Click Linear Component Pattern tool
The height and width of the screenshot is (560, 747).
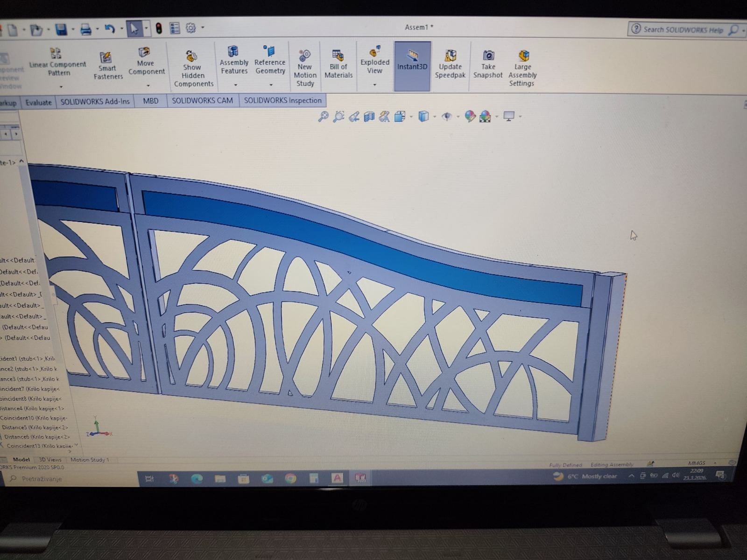pos(58,62)
